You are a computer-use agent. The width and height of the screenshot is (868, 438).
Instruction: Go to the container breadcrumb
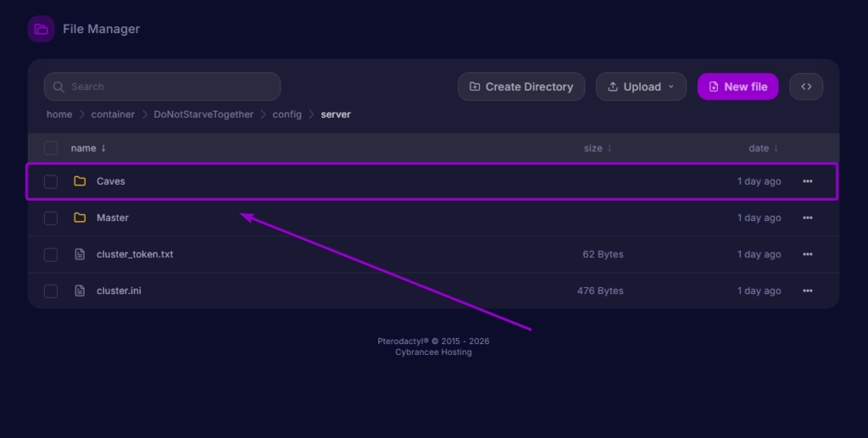(113, 114)
